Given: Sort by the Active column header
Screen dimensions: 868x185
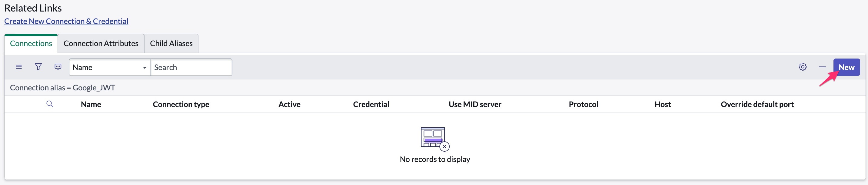Looking at the screenshot, I should pos(289,104).
